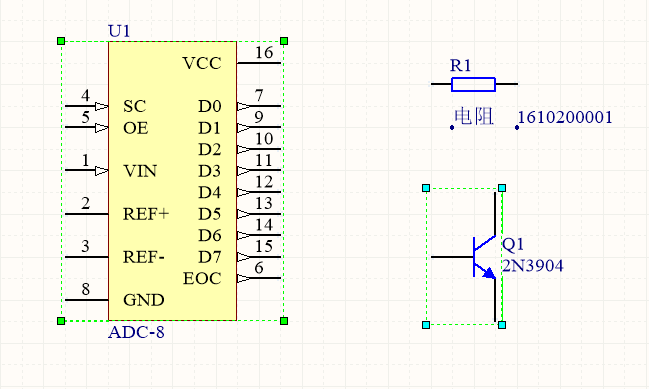Viewport: 649px width, 389px height.
Task: Click the GND pin 8
Action: click(x=87, y=300)
